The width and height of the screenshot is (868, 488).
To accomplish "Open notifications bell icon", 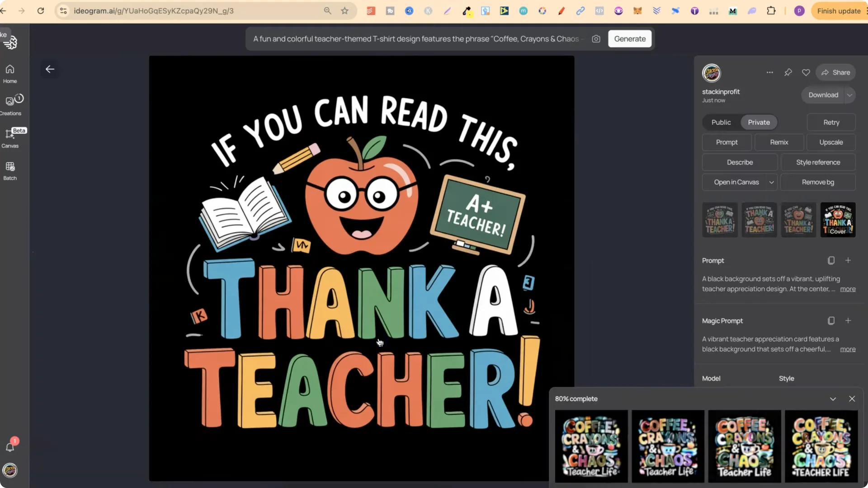I will (10, 447).
